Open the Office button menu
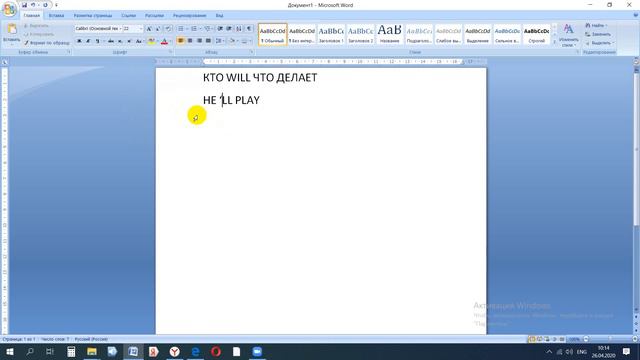Image resolution: width=640 pixels, height=360 pixels. point(9,9)
